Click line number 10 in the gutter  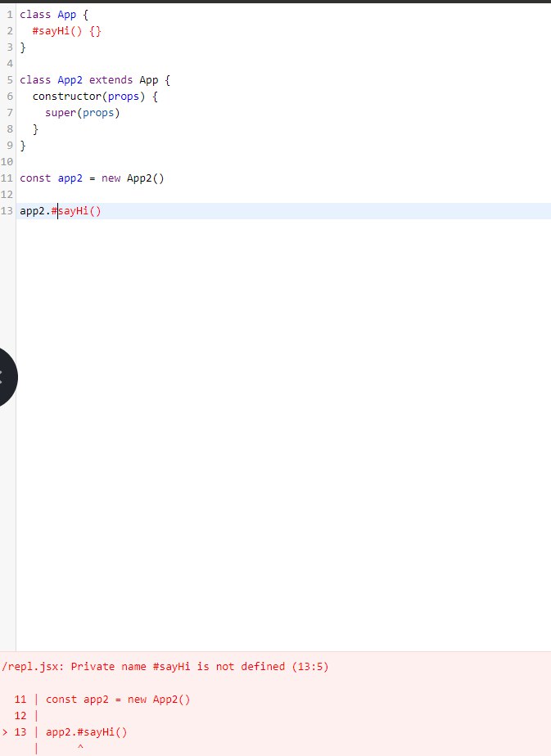[x=7, y=162]
